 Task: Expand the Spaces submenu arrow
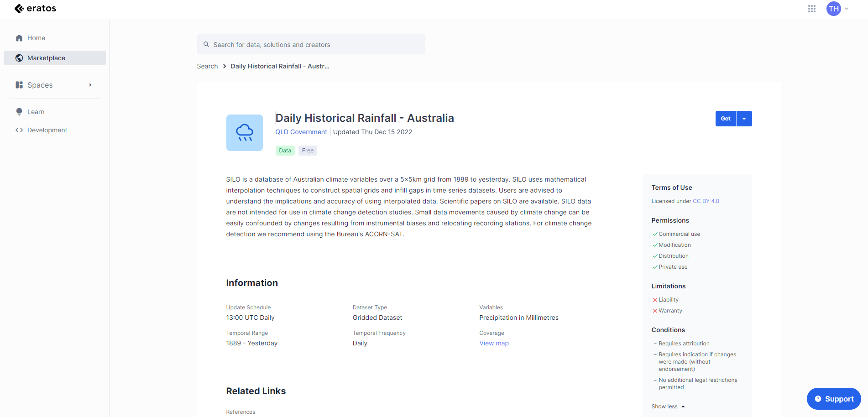click(x=90, y=85)
